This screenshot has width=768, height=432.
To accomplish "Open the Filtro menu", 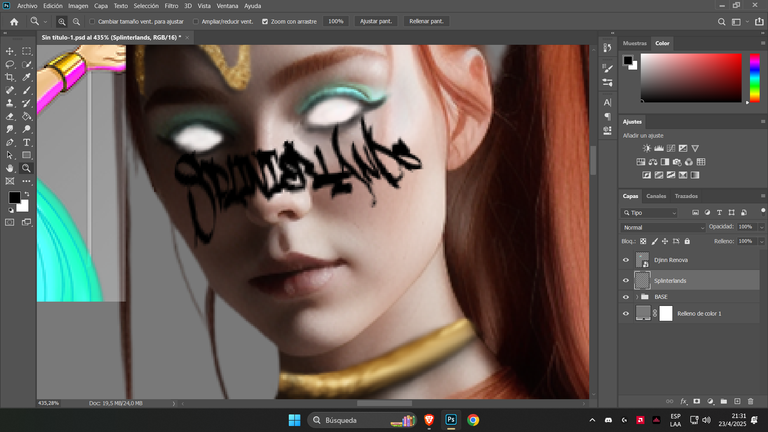I will pyautogui.click(x=171, y=6).
